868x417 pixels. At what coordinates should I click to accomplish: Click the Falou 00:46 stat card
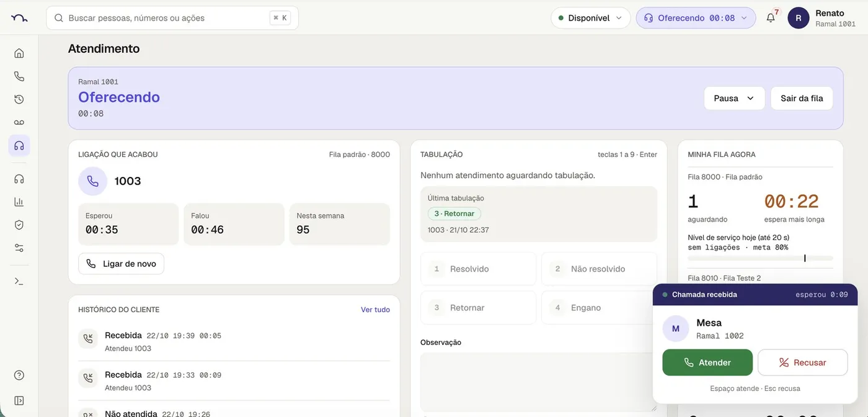[x=234, y=224]
